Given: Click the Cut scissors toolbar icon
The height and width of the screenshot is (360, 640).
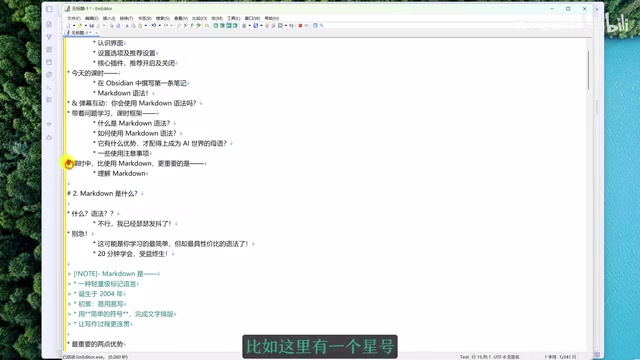Looking at the screenshot, I should pos(127,25).
